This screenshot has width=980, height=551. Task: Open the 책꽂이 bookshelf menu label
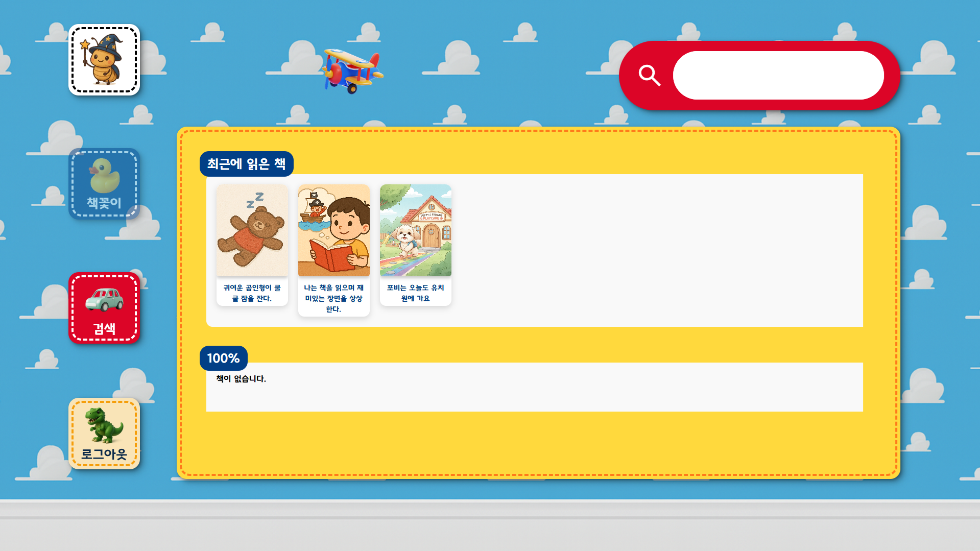pyautogui.click(x=104, y=203)
